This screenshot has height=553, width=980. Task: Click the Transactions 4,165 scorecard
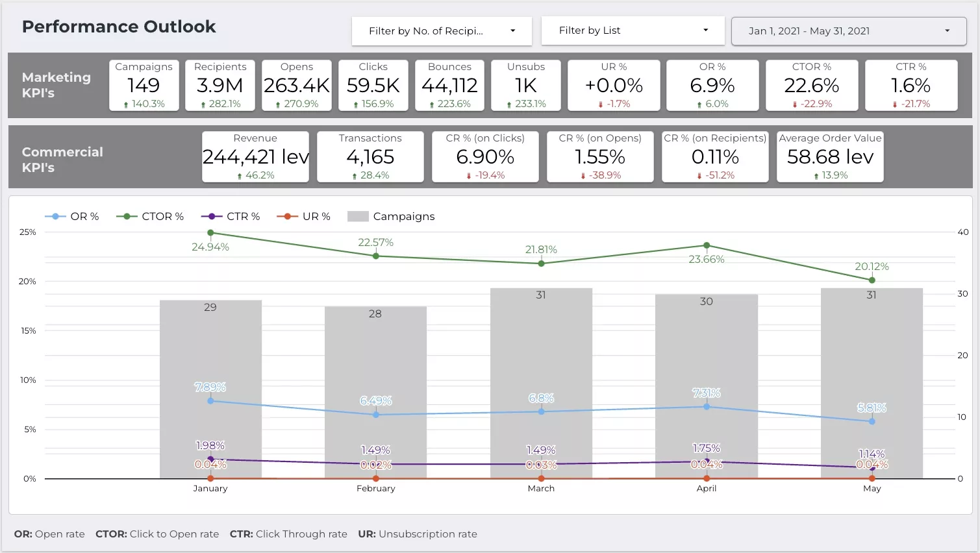tap(370, 156)
